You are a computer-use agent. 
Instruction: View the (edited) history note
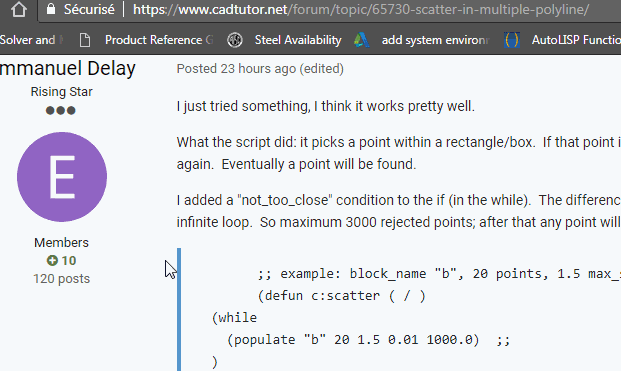322,68
